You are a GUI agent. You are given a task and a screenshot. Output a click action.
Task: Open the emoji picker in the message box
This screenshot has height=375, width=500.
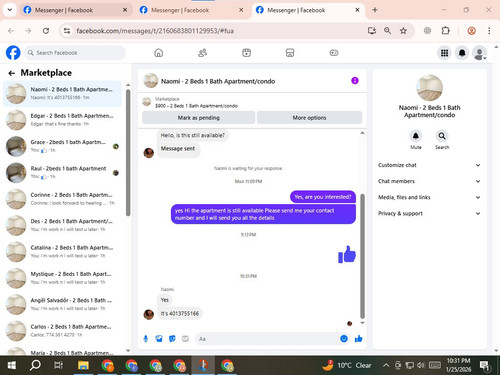pyautogui.click(x=344, y=339)
